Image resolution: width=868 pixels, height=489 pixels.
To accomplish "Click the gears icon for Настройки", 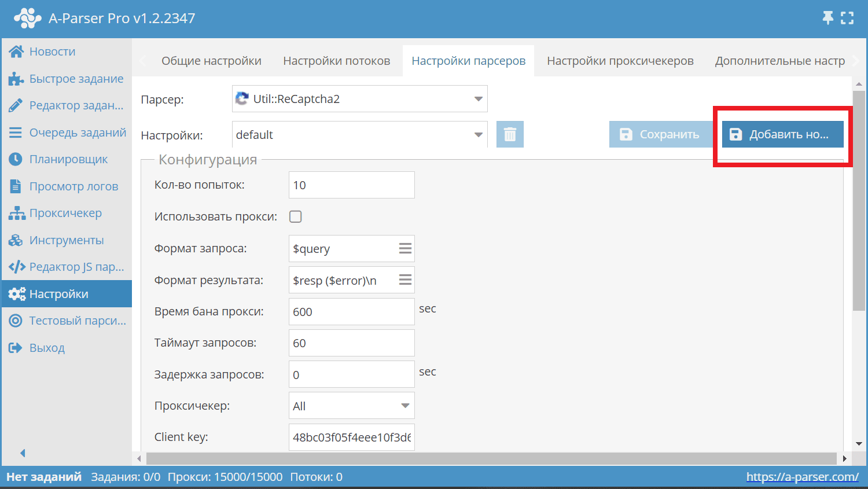I will (17, 294).
